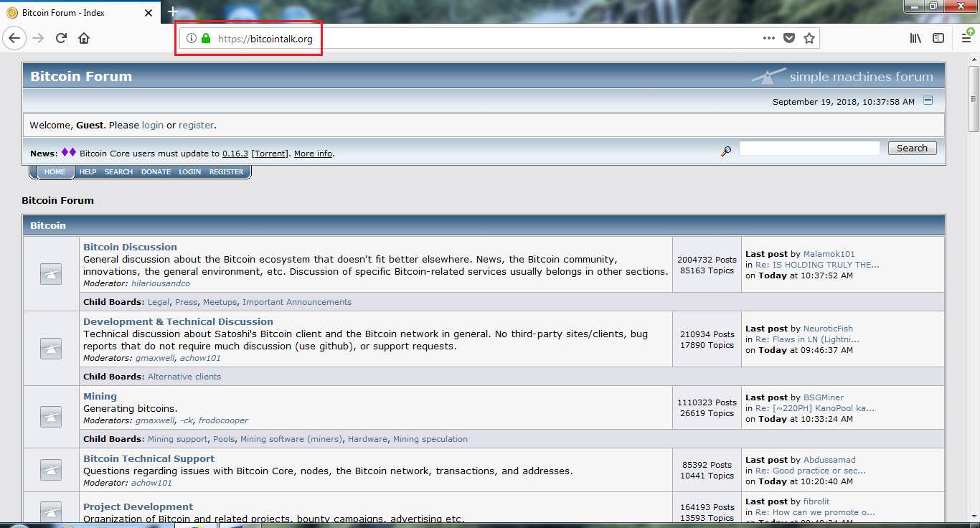
Task: Click the Search button
Action: click(x=912, y=148)
